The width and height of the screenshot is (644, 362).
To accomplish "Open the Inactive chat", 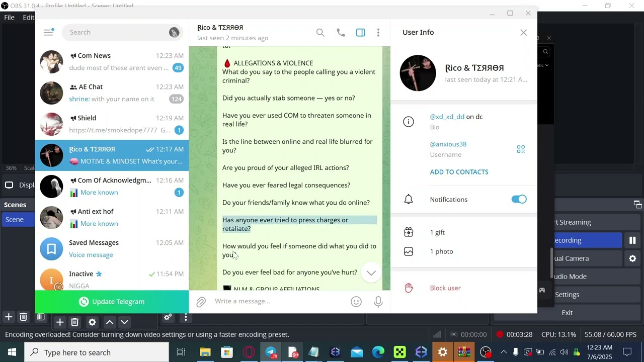I will click(112, 279).
